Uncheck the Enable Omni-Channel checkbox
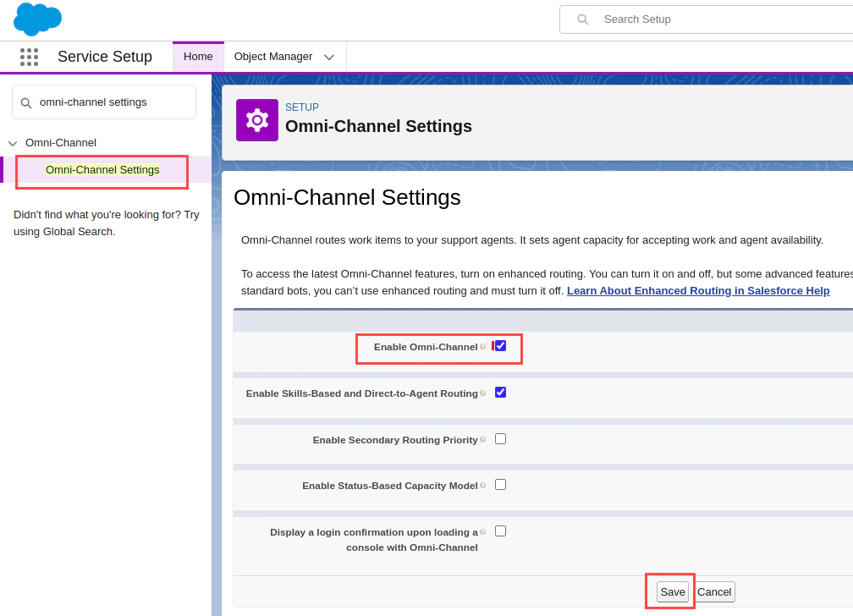The width and height of the screenshot is (853, 616). 499,344
